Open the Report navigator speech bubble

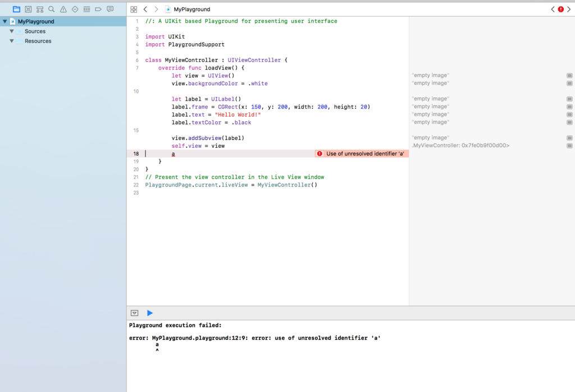110,9
